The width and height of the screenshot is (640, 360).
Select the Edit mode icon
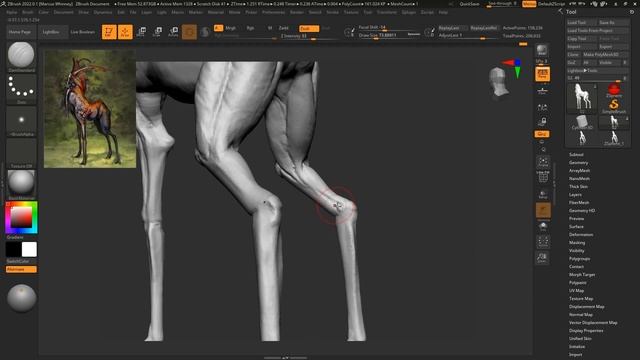pos(109,32)
